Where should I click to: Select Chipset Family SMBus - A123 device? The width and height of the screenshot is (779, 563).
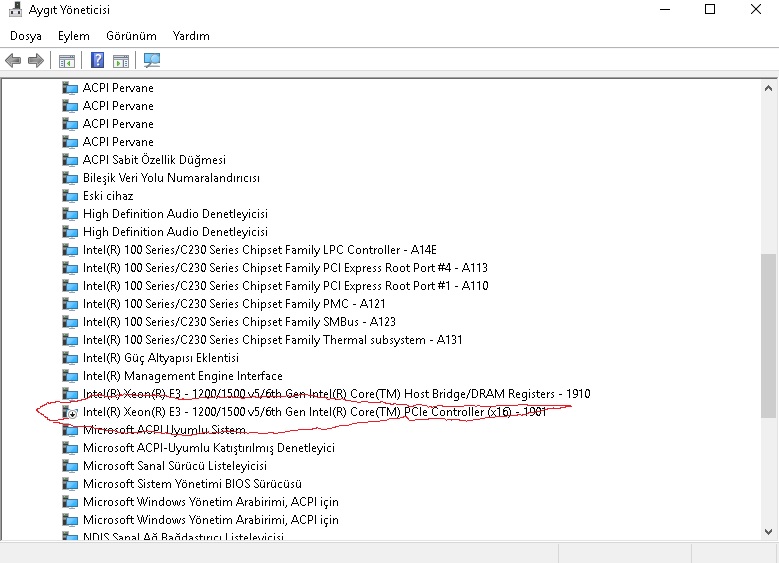click(239, 322)
